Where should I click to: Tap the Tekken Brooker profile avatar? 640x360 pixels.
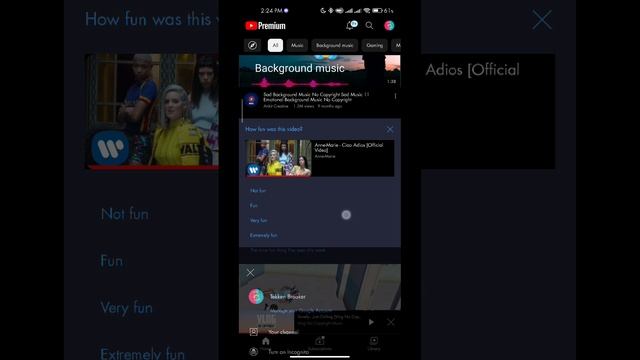256,296
